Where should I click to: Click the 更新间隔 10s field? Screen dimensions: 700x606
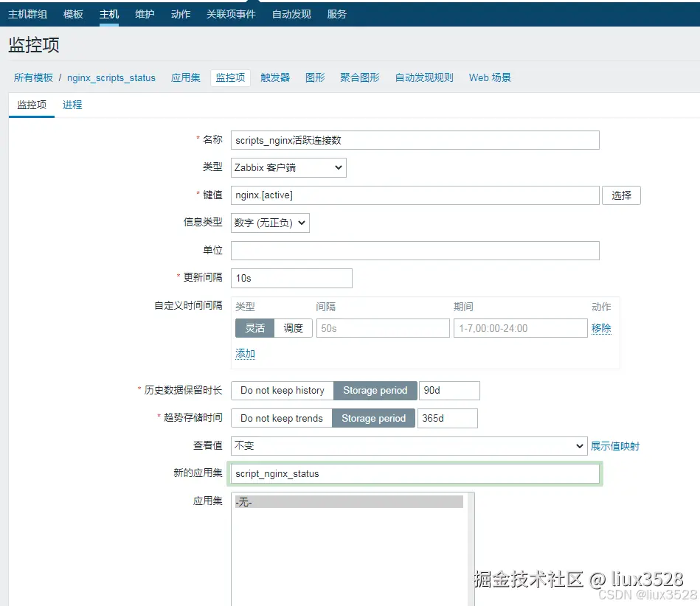291,278
